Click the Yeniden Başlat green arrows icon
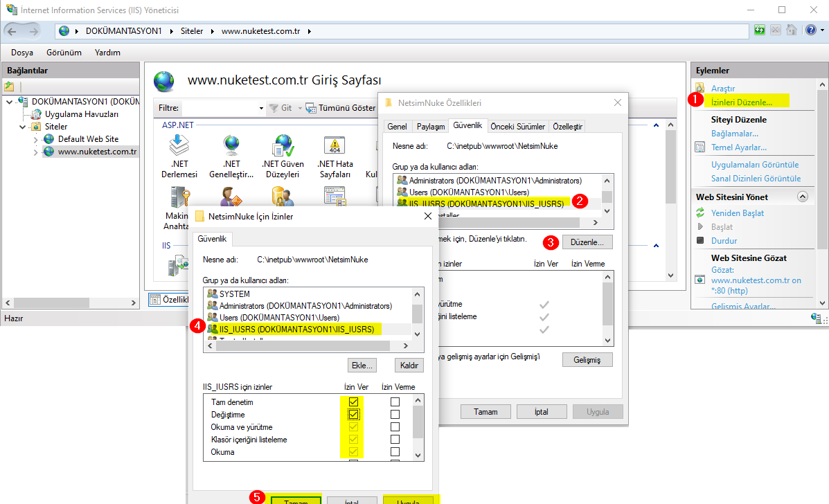This screenshot has width=829, height=504. pyautogui.click(x=700, y=213)
